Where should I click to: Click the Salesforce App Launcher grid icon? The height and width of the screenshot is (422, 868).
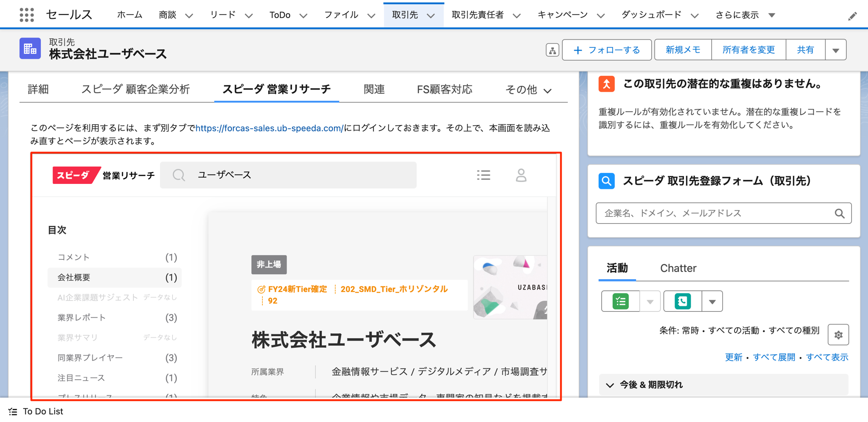[x=26, y=14]
